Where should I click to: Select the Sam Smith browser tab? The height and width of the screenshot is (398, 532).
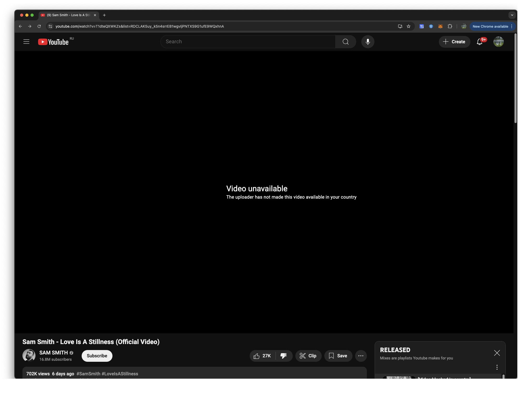click(68, 15)
